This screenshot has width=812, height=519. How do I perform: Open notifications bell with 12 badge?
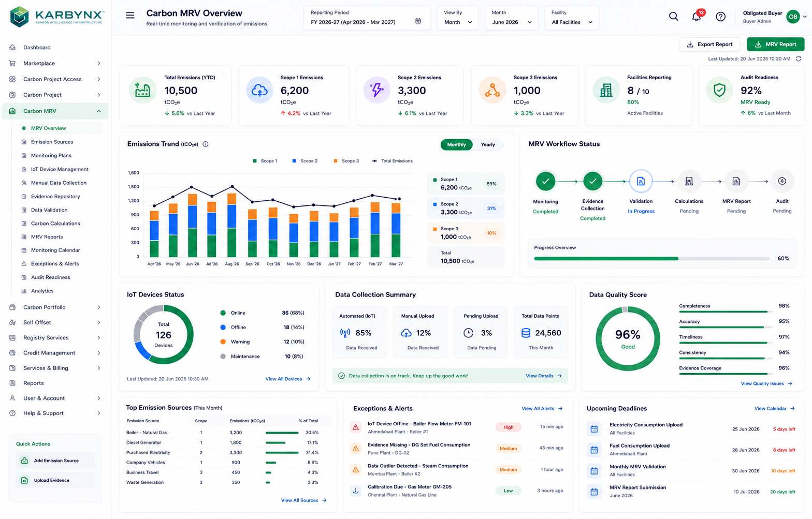pyautogui.click(x=697, y=17)
